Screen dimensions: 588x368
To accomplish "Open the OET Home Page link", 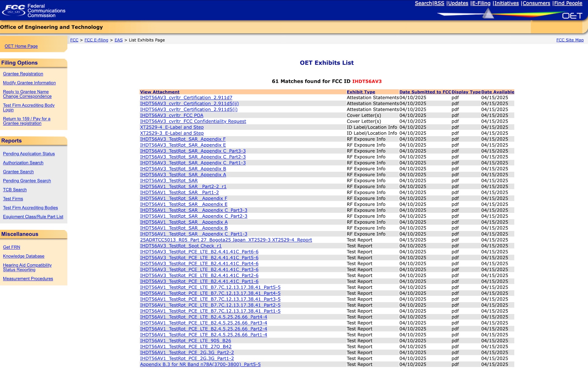I will coord(21,46).
